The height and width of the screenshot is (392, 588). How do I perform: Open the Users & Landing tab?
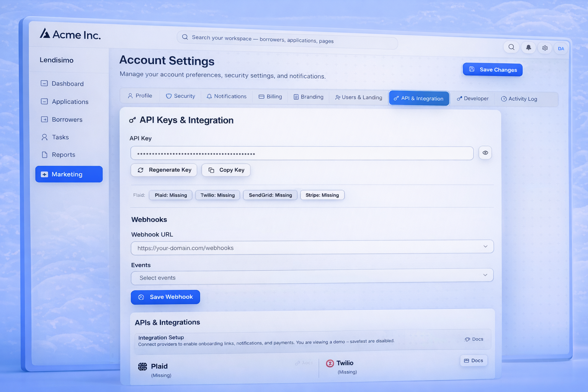coord(359,97)
